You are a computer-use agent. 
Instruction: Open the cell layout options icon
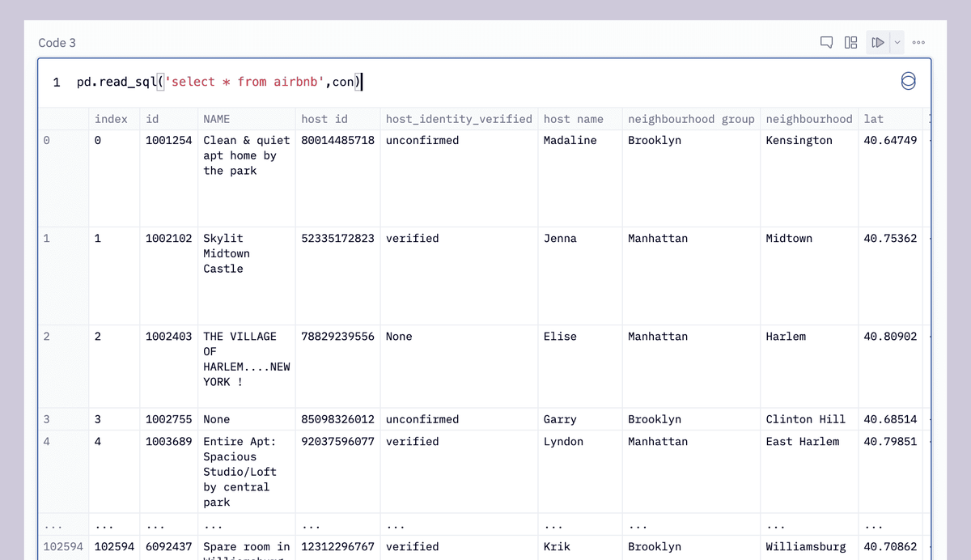[x=850, y=42]
